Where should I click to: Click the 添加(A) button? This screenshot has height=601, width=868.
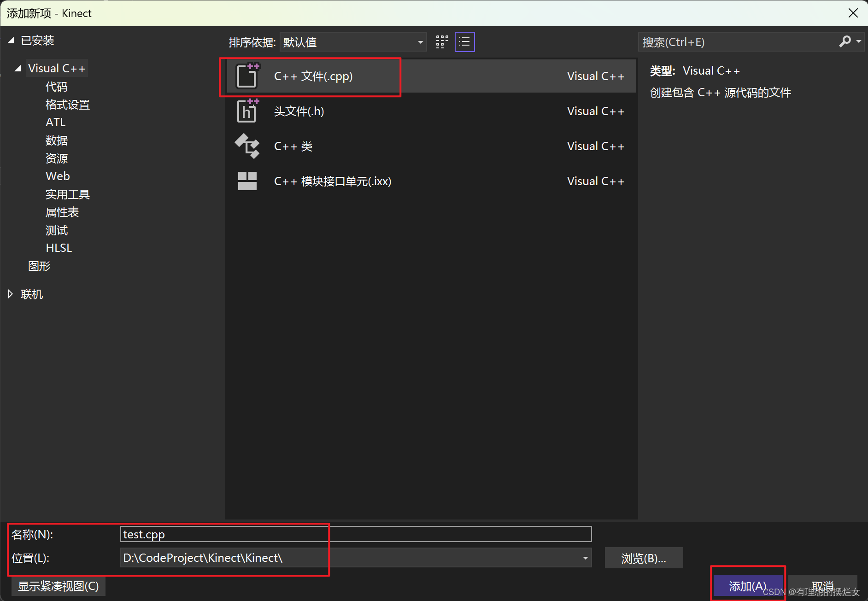click(747, 586)
